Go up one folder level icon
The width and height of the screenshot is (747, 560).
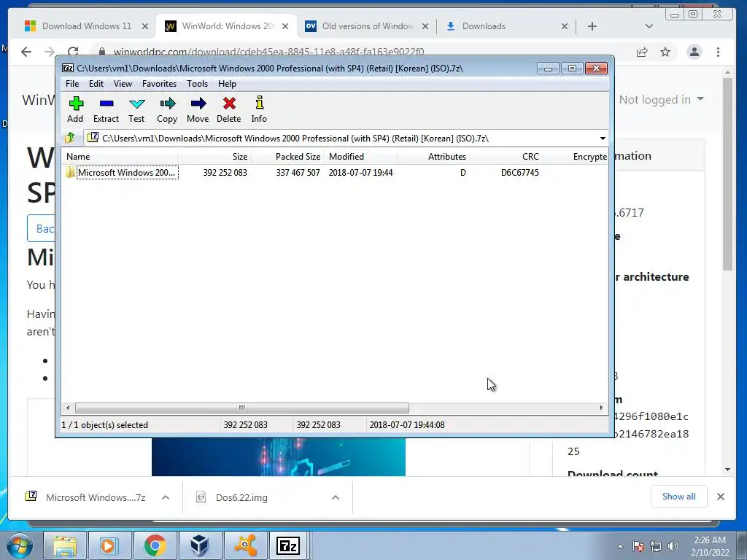[70, 138]
